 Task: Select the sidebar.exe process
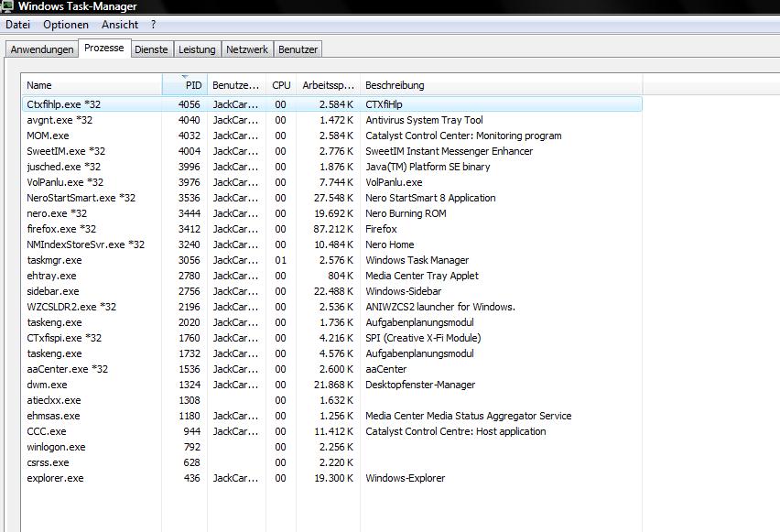pyautogui.click(x=331, y=291)
